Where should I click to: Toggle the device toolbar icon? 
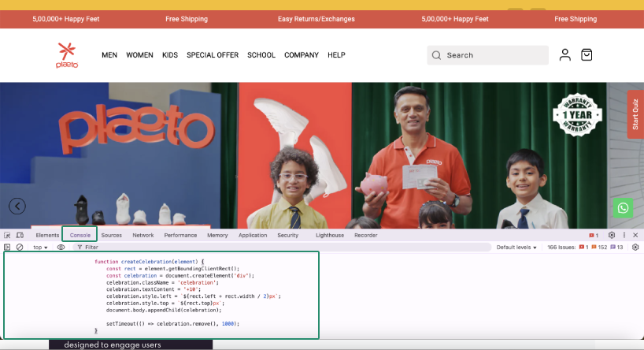pyautogui.click(x=20, y=235)
